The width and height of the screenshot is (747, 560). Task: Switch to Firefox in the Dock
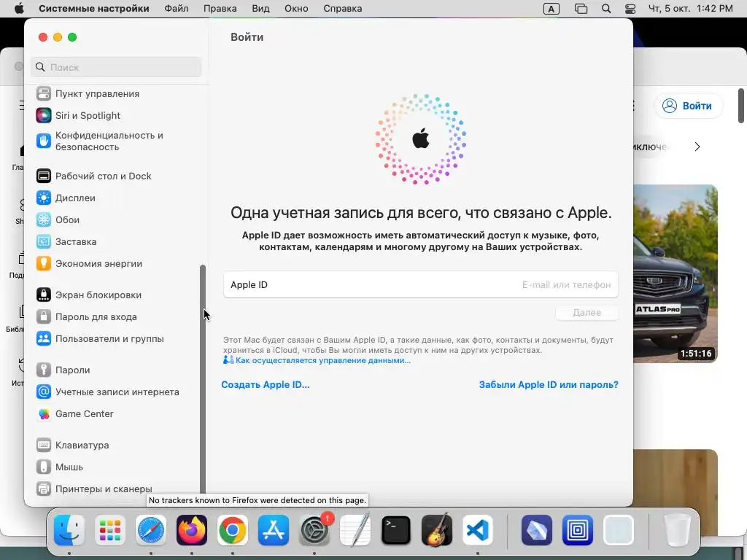(192, 530)
